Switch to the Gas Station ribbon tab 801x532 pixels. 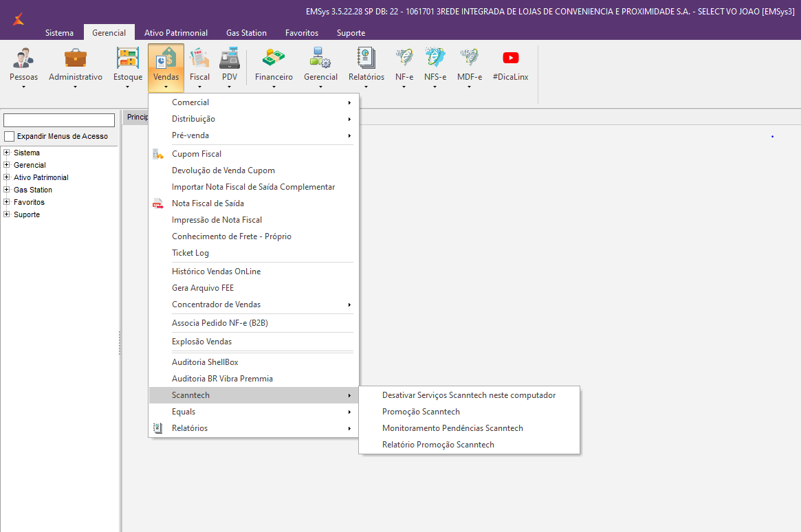246,33
